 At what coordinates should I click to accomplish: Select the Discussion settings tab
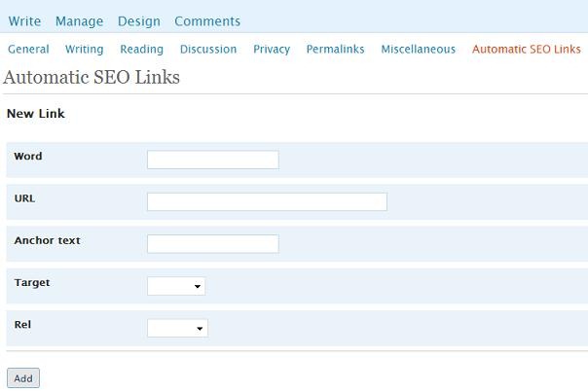coord(208,49)
